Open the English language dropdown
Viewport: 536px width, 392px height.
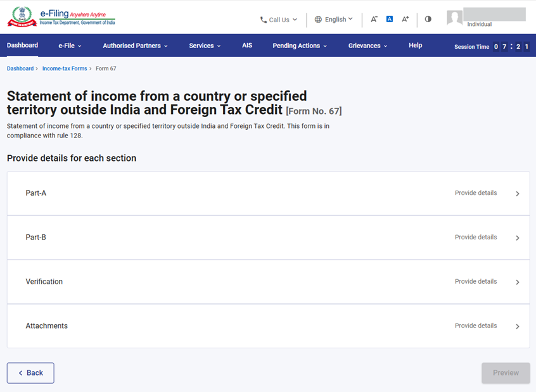click(x=334, y=20)
